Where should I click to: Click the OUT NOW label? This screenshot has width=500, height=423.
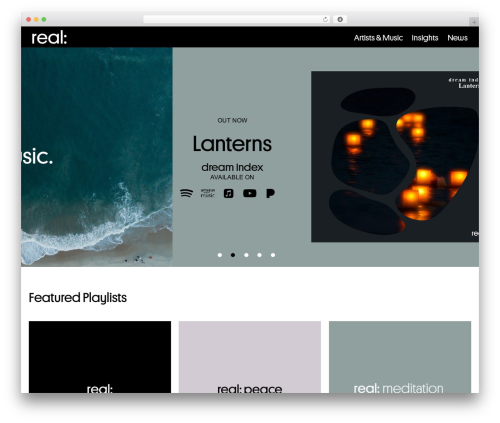232,120
